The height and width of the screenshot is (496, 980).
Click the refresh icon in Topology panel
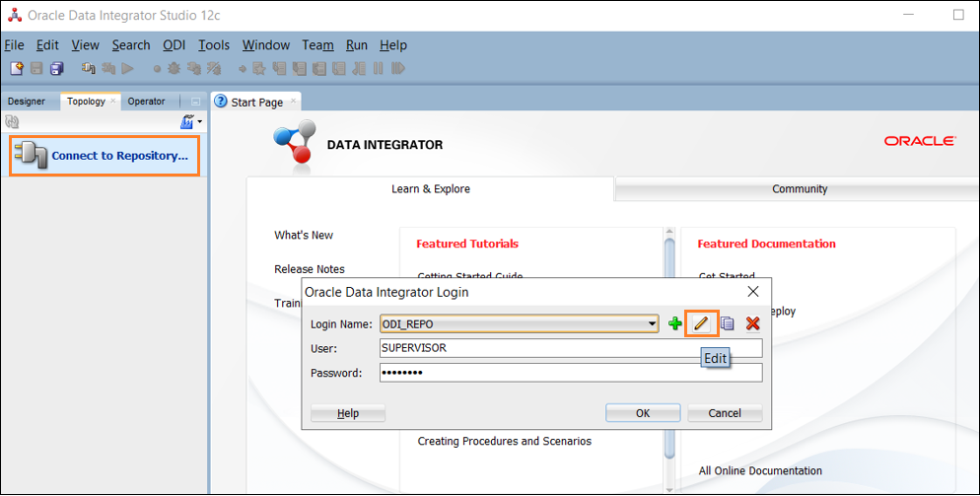[12, 121]
